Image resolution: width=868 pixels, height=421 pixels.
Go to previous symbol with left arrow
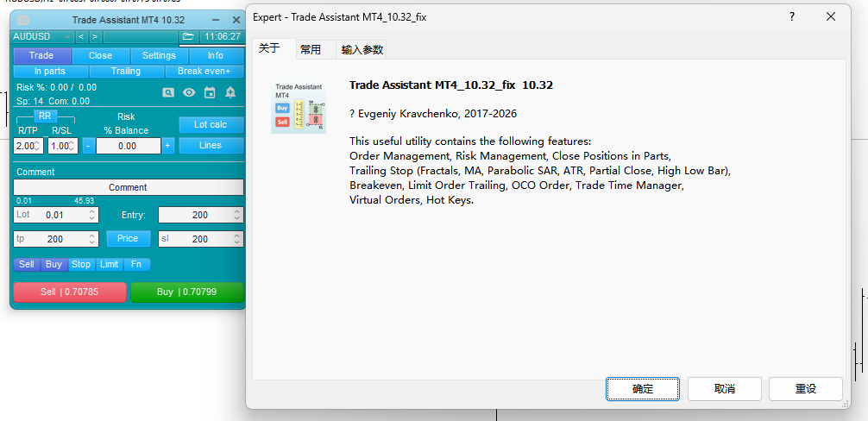coord(81,37)
